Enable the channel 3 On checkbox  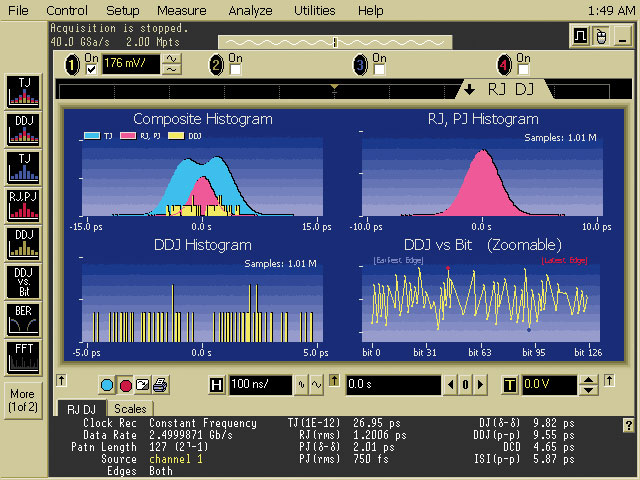(x=379, y=69)
